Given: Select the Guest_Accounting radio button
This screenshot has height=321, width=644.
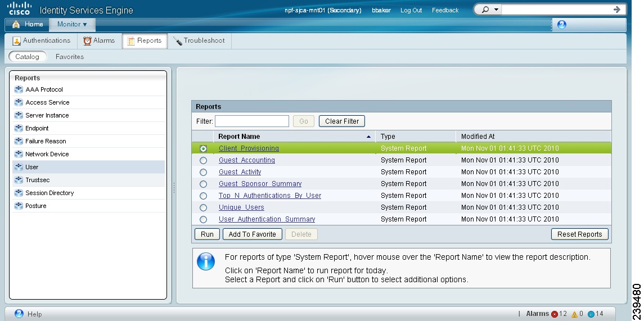Looking at the screenshot, I should pos(203,161).
